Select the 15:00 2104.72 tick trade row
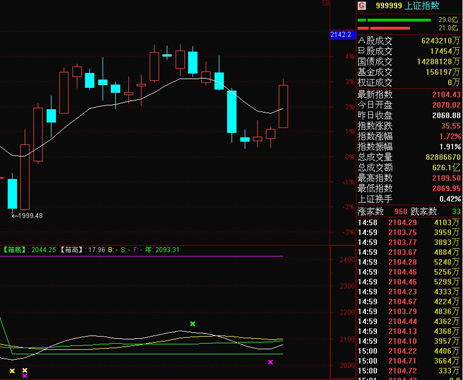This screenshot has height=380, width=463. coord(409,371)
